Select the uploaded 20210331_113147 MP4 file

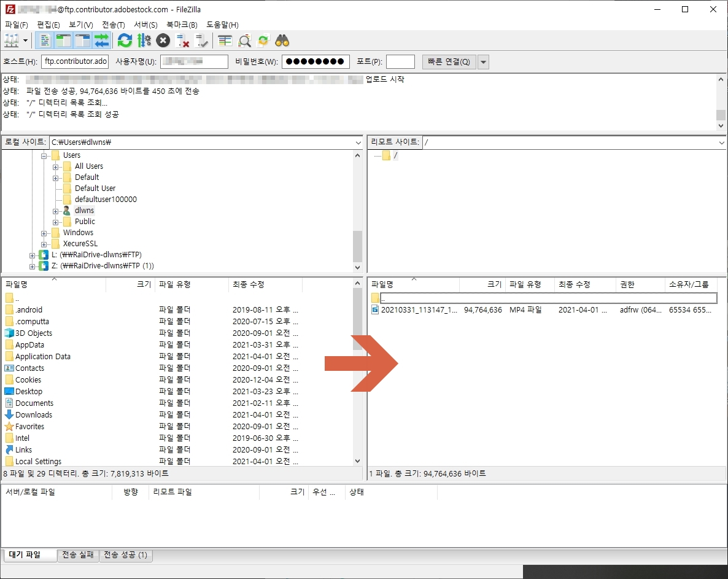(x=543, y=309)
